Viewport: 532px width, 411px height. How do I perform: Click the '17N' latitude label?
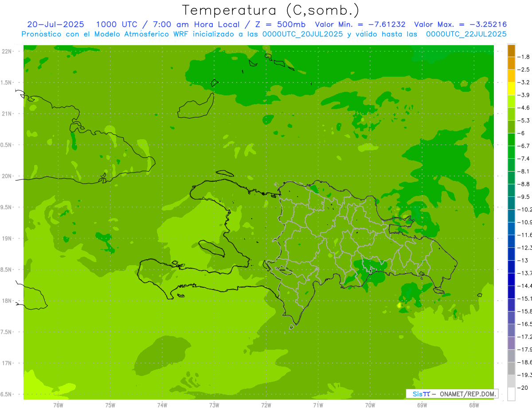(x=7, y=363)
